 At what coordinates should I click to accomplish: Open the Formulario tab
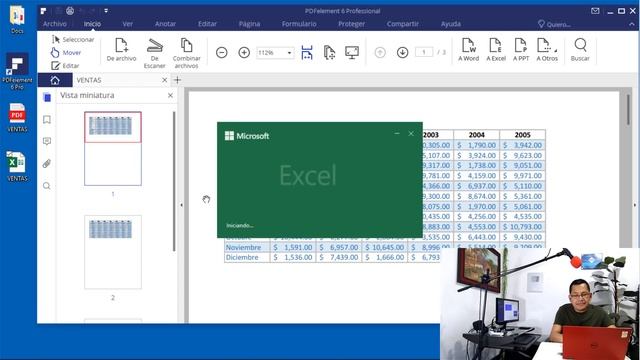pyautogui.click(x=299, y=24)
